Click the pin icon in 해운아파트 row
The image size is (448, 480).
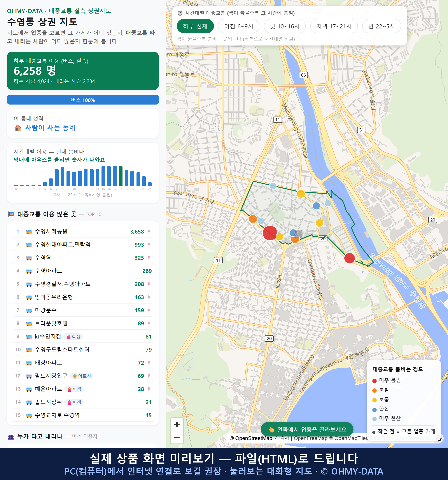(x=149, y=389)
